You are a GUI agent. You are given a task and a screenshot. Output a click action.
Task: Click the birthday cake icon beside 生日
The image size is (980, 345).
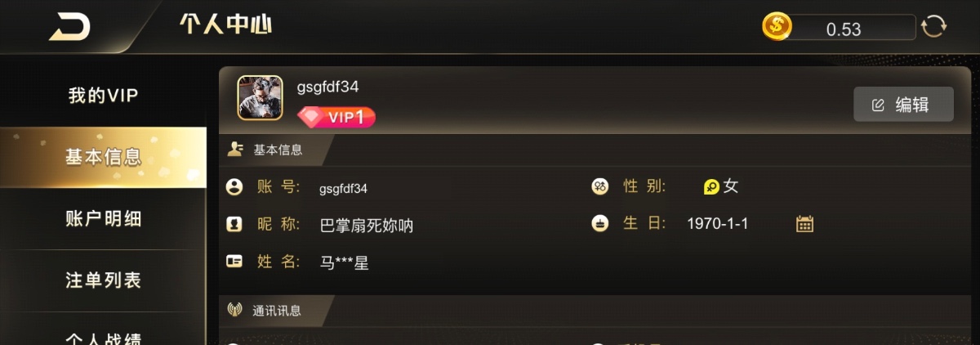600,223
